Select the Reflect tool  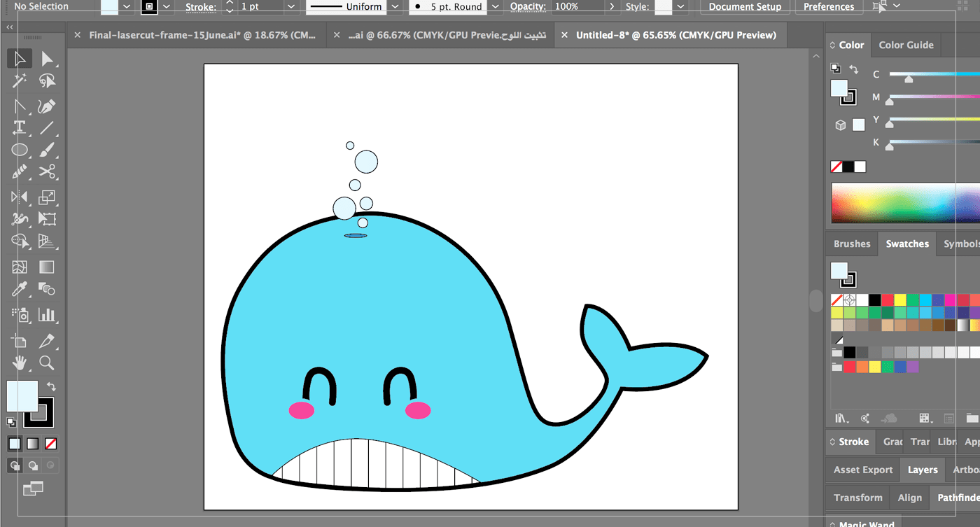20,197
